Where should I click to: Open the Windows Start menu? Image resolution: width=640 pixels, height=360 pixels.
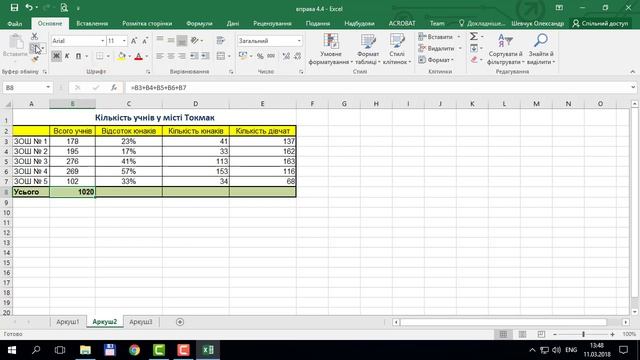pyautogui.click(x=12, y=350)
